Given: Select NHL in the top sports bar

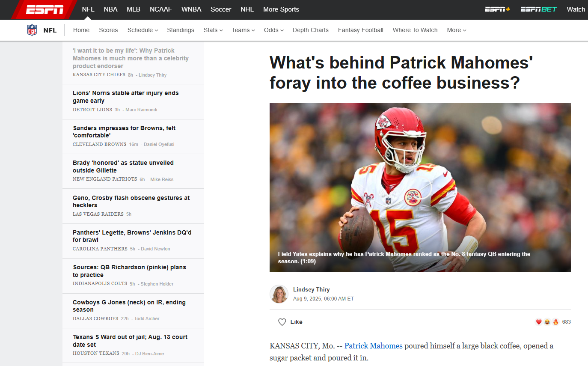Looking at the screenshot, I should (x=247, y=9).
